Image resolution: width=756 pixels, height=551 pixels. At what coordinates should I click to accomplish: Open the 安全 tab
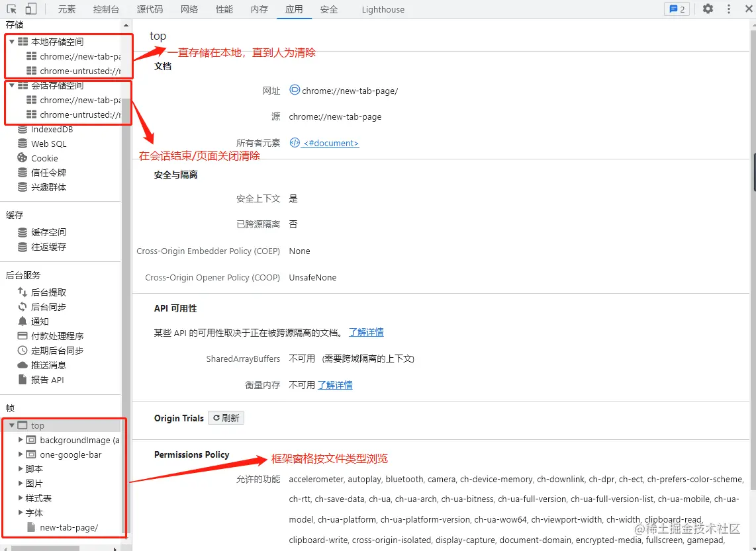[x=329, y=9]
